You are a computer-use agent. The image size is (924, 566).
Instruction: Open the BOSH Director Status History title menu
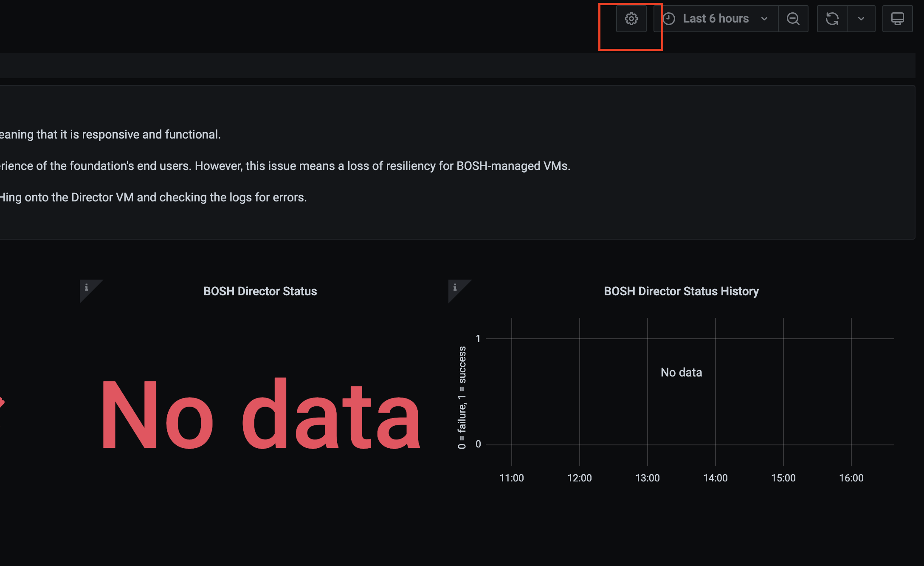[681, 291]
